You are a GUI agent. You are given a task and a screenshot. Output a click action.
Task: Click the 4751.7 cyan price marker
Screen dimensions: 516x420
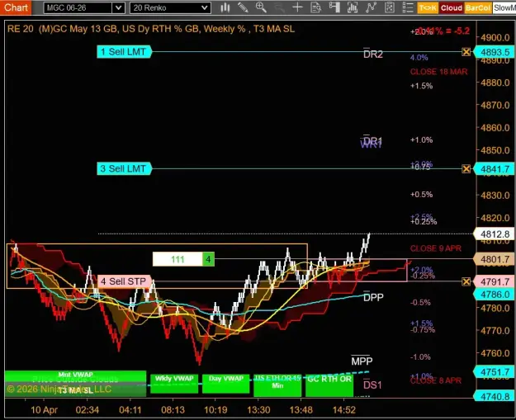(x=495, y=371)
